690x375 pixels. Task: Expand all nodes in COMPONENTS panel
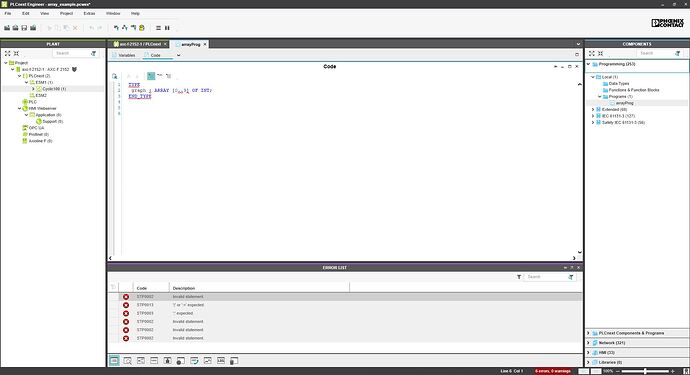click(x=591, y=53)
